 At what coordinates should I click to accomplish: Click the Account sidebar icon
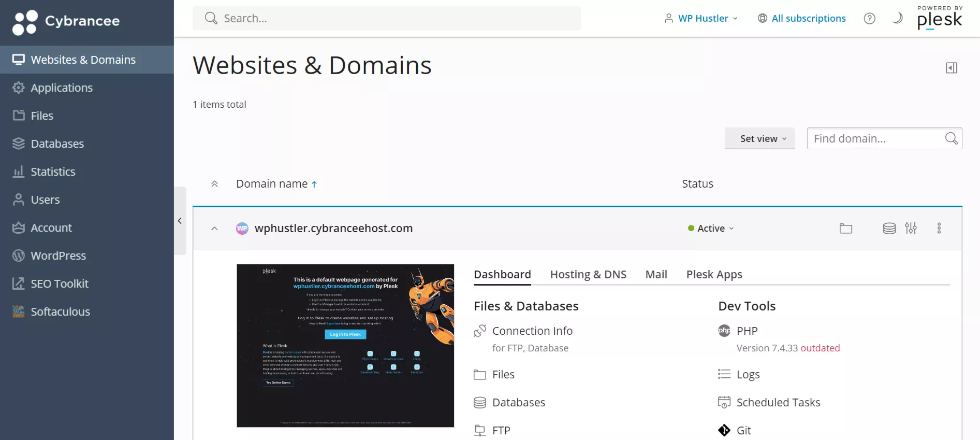pos(19,228)
